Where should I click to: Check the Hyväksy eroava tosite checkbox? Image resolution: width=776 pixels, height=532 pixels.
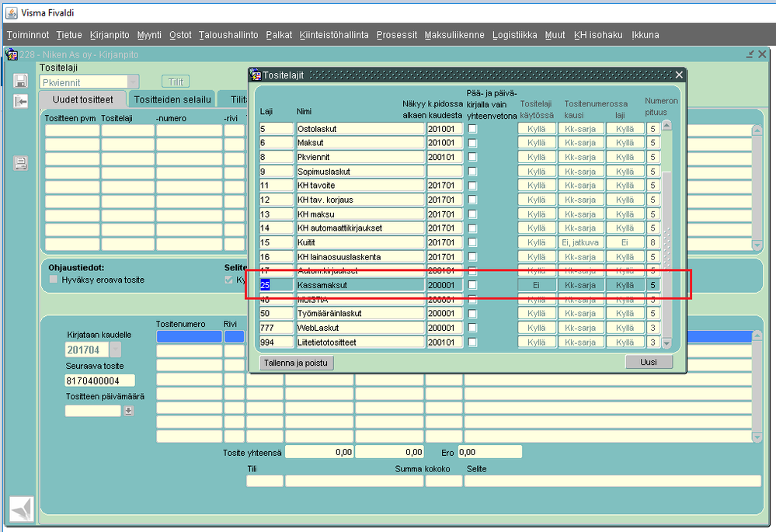[x=54, y=280]
